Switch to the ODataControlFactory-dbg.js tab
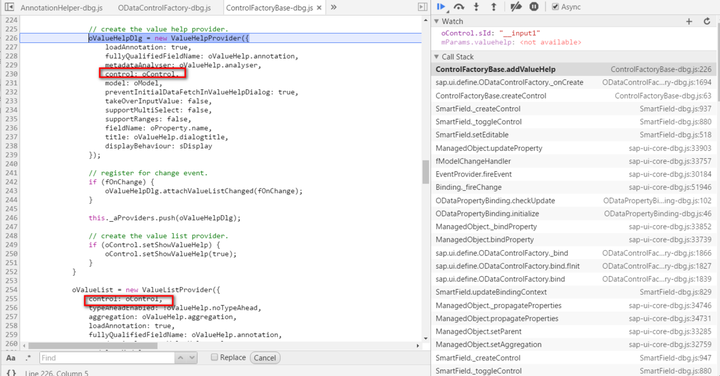This screenshot has width=720, height=376. tap(164, 8)
